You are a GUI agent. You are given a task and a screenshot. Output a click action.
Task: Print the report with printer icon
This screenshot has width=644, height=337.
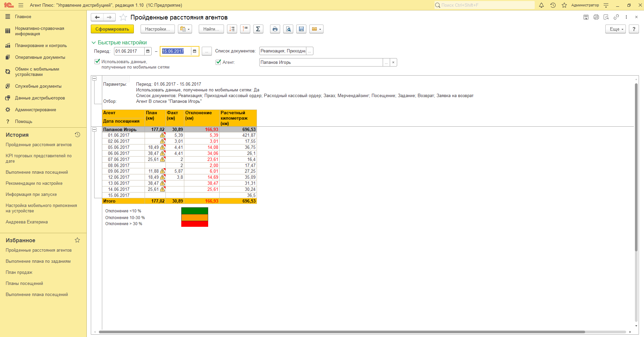[275, 29]
